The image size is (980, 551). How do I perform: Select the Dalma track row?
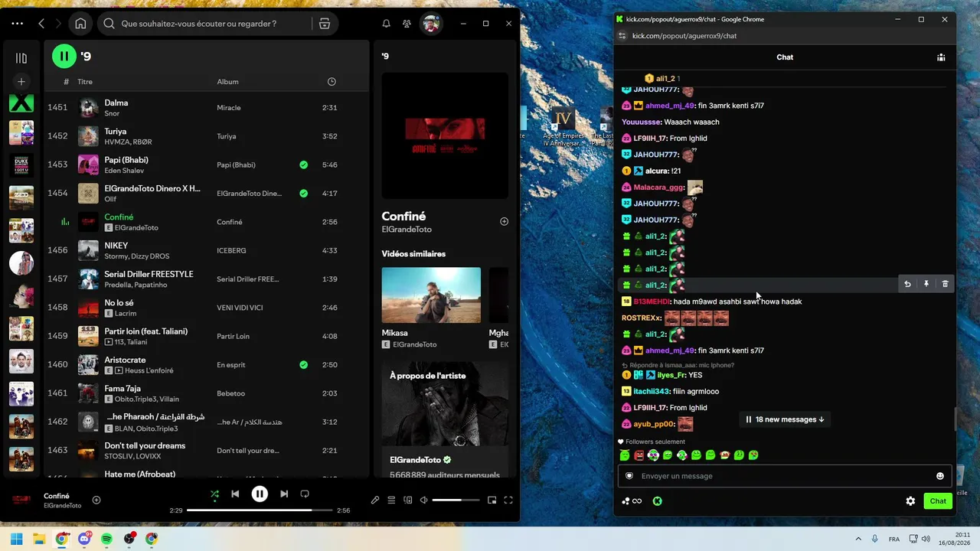point(206,108)
